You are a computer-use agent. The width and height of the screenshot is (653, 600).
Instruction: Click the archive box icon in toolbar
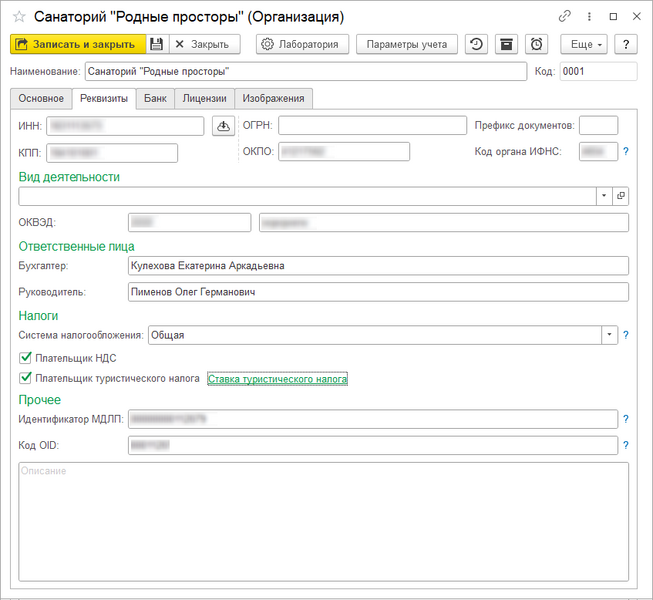click(507, 44)
